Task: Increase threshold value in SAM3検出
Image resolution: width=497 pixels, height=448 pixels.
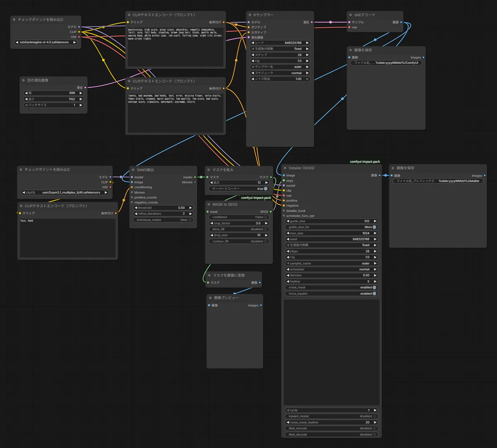Action: coord(191,208)
